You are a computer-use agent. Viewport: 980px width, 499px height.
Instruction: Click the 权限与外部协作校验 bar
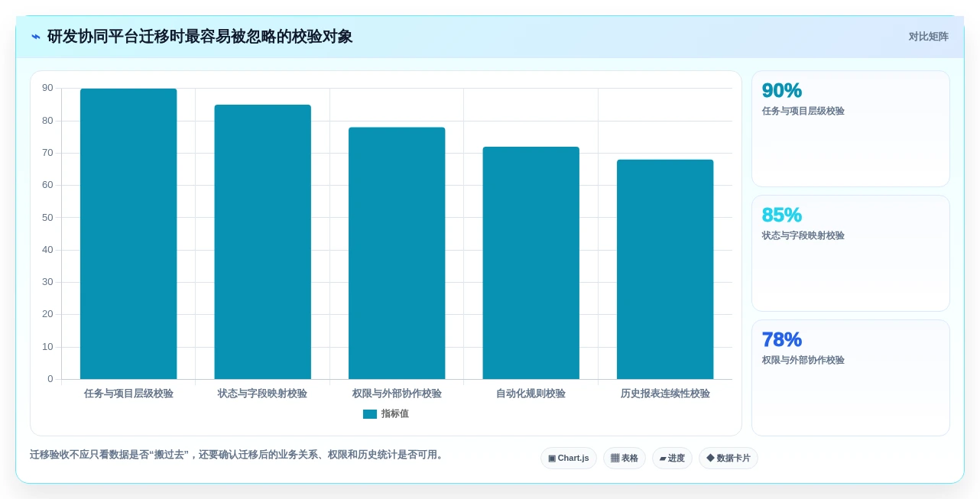[397, 253]
